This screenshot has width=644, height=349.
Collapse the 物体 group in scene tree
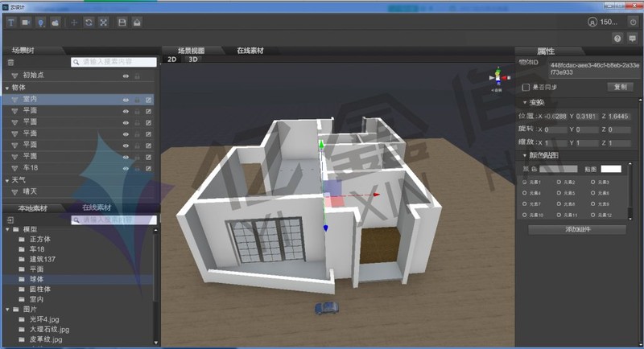pos(7,88)
